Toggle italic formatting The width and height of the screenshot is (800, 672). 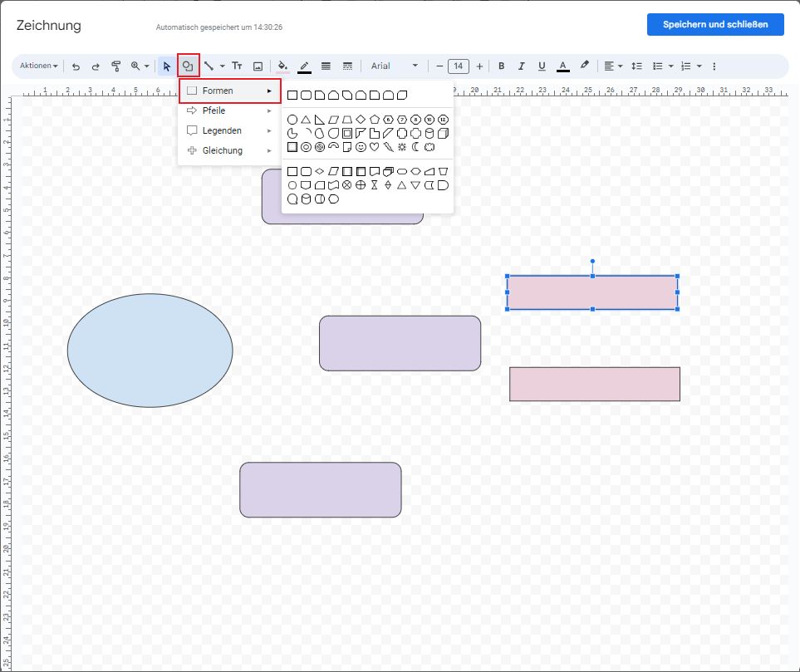pos(522,66)
